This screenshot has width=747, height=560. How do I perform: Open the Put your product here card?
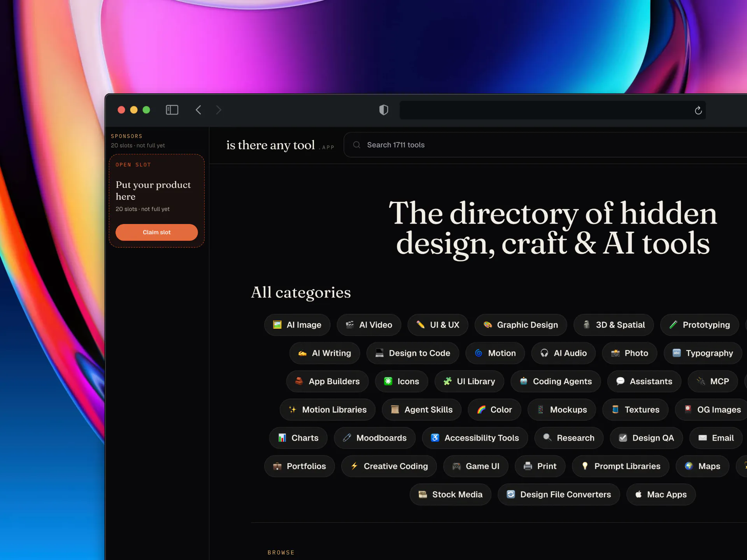(x=156, y=201)
